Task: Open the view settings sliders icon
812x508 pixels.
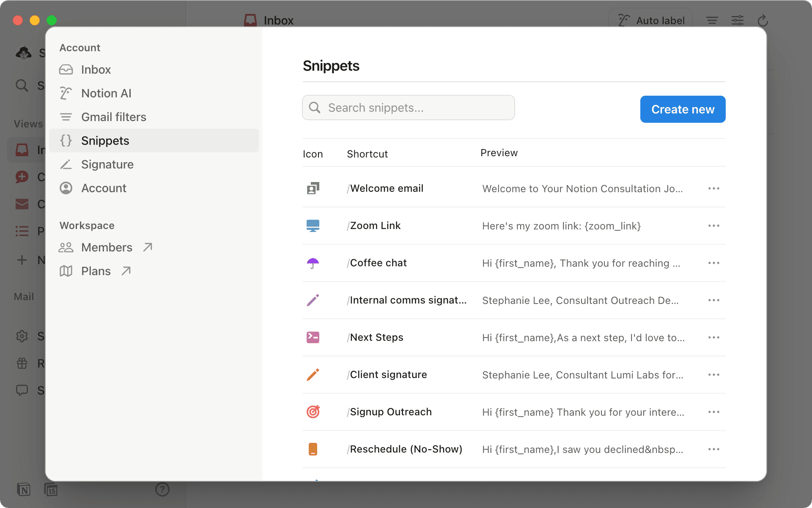Action: tap(738, 20)
